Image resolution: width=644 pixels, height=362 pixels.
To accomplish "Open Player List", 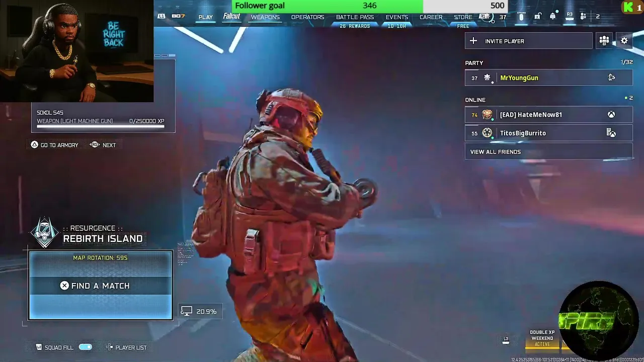I will pos(131,347).
